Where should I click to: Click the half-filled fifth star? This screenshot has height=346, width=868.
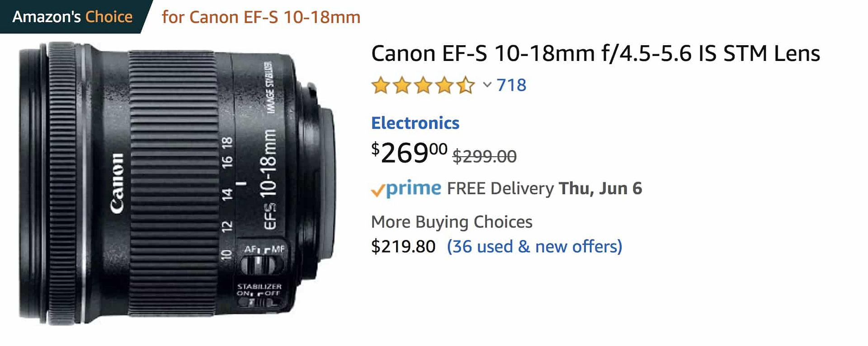pos(465,85)
